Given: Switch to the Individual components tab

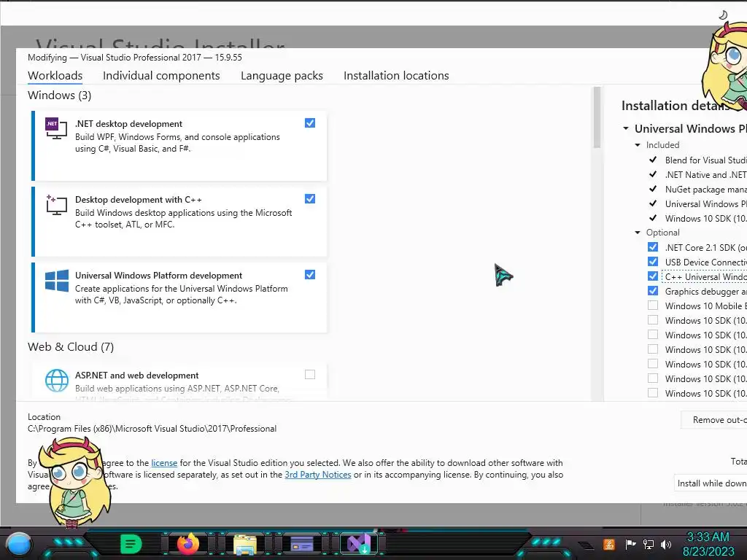Looking at the screenshot, I should [x=161, y=76].
